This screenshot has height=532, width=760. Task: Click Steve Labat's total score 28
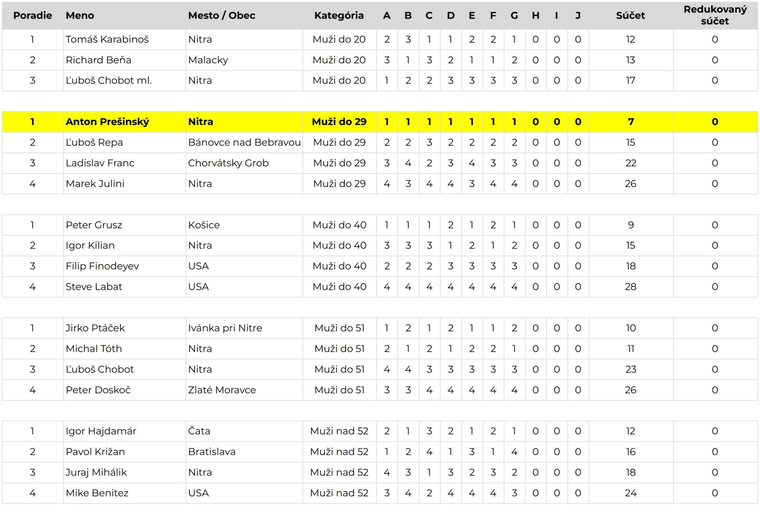(631, 287)
